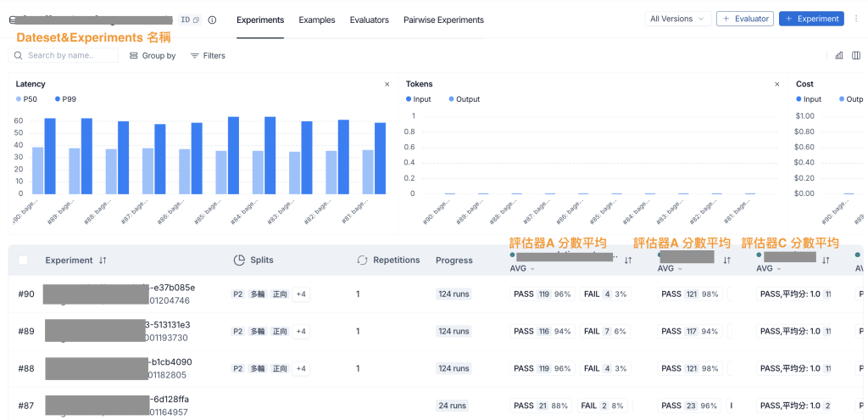Switch to the Examples tab

coord(317,20)
